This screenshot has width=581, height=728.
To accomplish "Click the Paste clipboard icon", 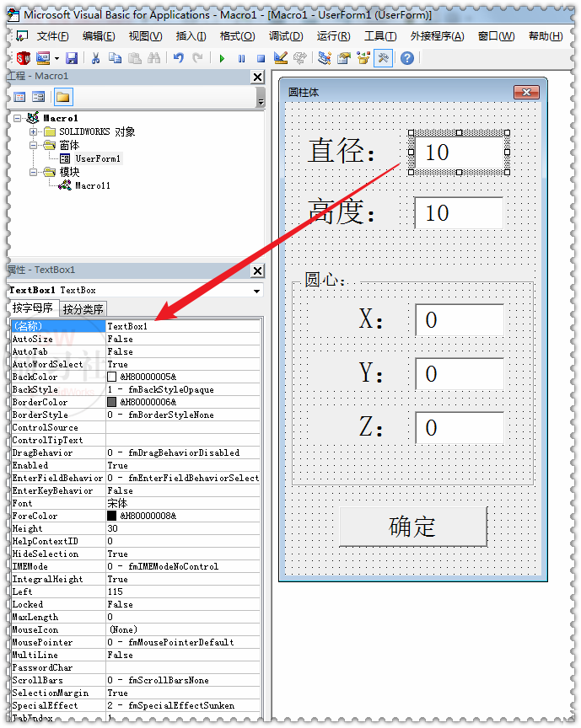I will [135, 58].
